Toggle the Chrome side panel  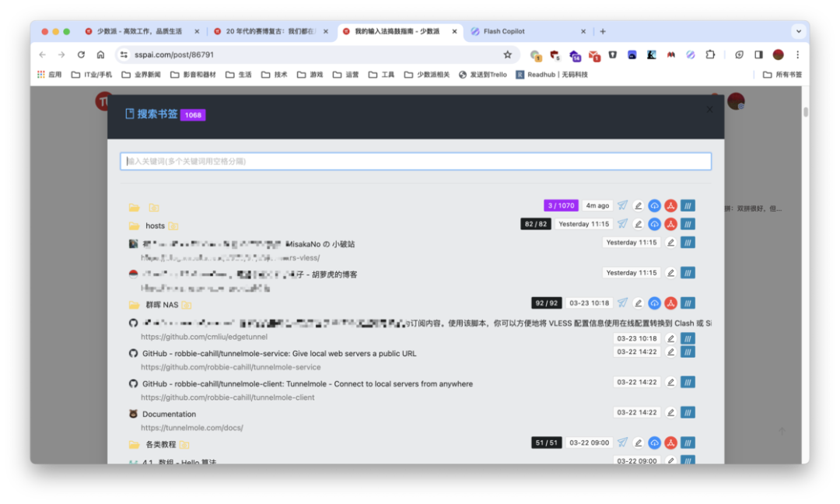click(x=758, y=54)
